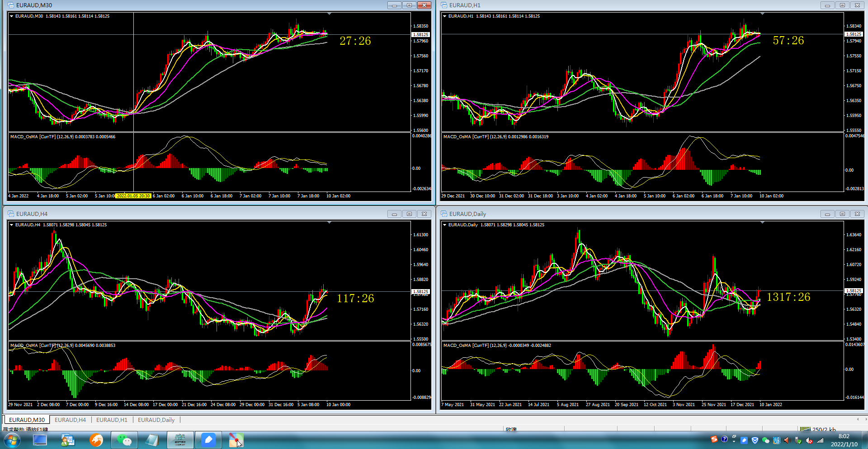Click the chart shift marker on M30 chart
868x449 pixels.
(x=329, y=14)
